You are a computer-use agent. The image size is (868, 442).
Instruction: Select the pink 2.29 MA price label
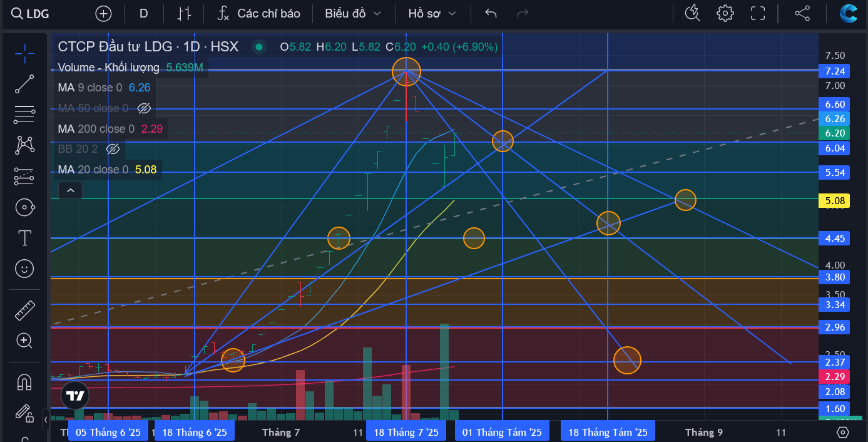pyautogui.click(x=835, y=376)
